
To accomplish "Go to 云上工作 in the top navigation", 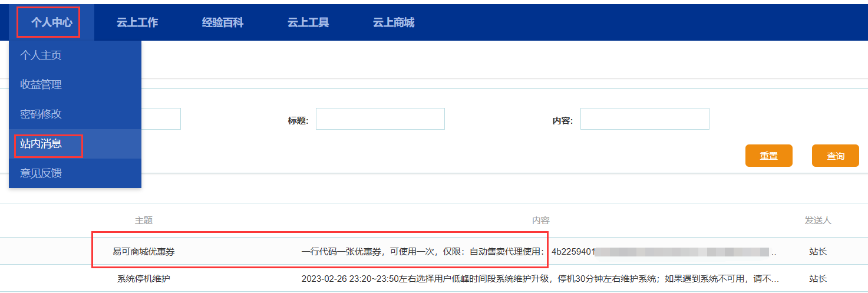I will 137,22.
